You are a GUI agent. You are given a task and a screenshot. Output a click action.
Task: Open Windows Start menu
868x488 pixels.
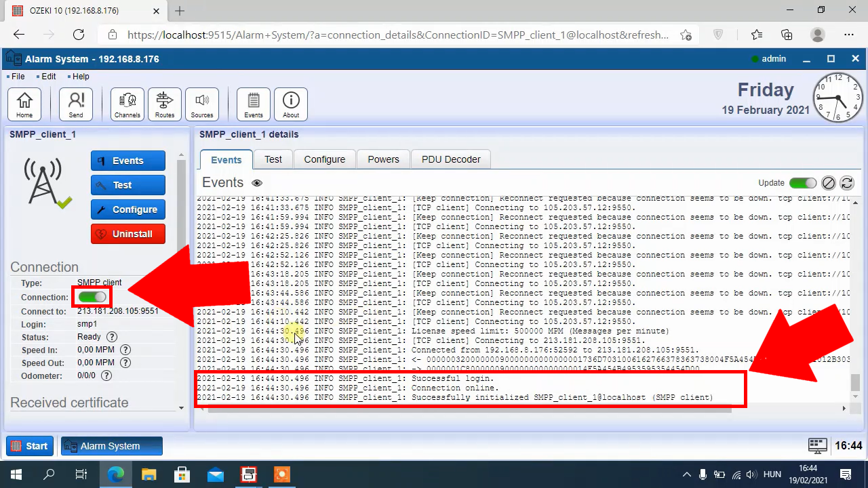point(15,474)
